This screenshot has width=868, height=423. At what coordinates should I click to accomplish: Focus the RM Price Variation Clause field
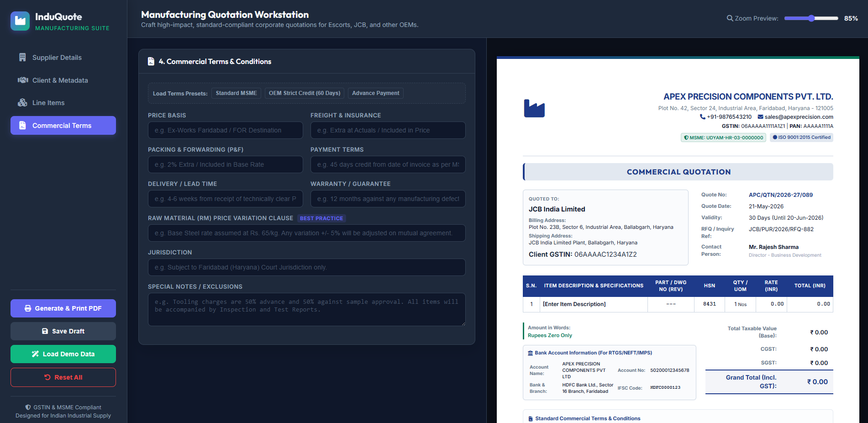click(307, 233)
